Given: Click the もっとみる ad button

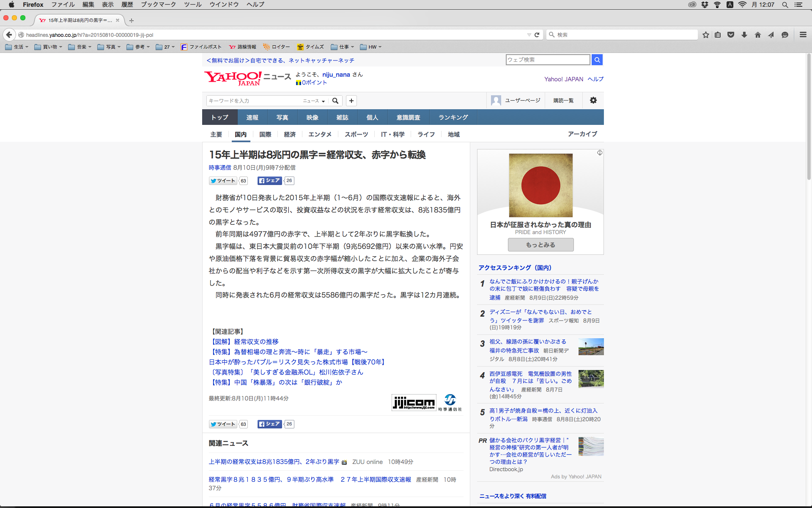Looking at the screenshot, I should [540, 245].
